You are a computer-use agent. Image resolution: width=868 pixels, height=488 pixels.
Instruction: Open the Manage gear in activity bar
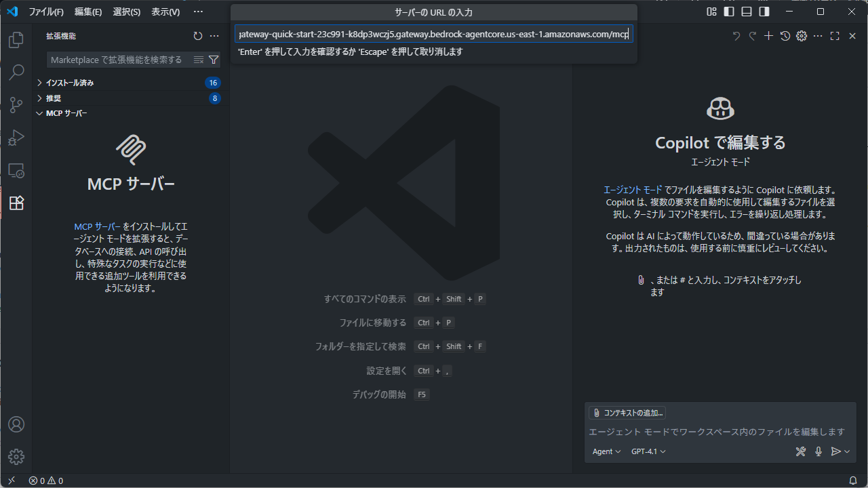coord(16,457)
